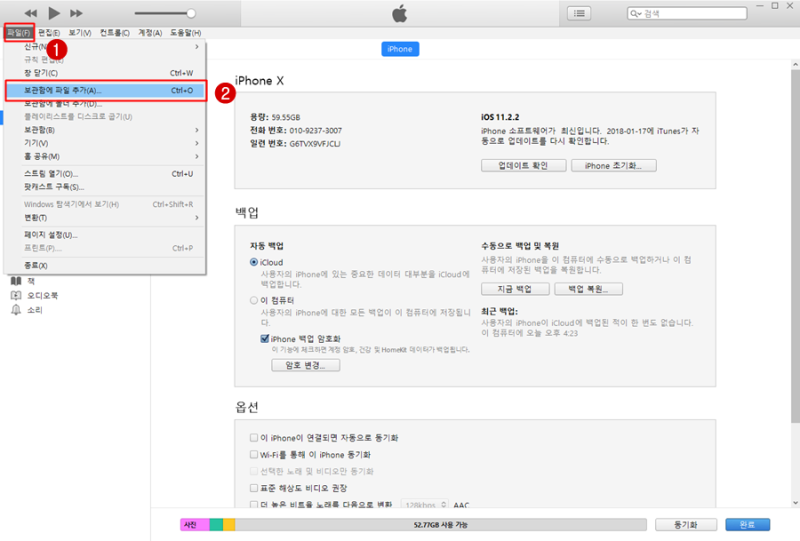This screenshot has width=800, height=541.
Task: Click the fast-forward playback button
Action: 77,13
